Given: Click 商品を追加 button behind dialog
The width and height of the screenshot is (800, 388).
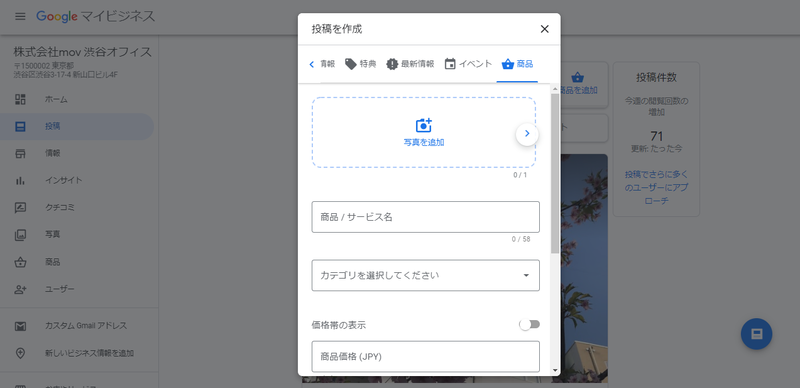Looking at the screenshot, I should point(578,84).
